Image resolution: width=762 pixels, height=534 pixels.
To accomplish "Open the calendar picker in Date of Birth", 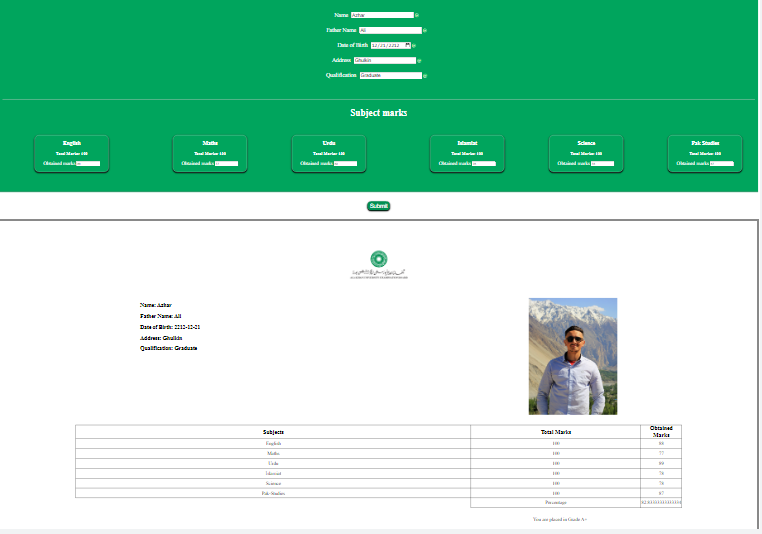I will 407,45.
